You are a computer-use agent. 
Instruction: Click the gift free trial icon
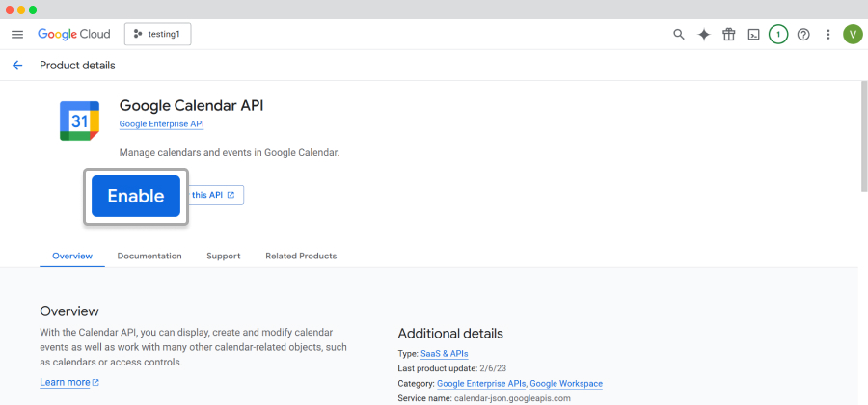tap(728, 35)
